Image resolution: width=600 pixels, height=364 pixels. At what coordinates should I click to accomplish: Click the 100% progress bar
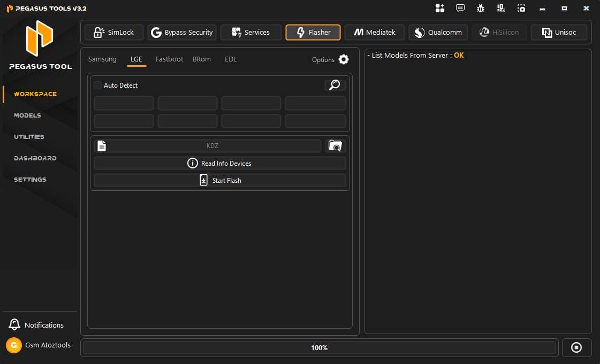click(320, 347)
